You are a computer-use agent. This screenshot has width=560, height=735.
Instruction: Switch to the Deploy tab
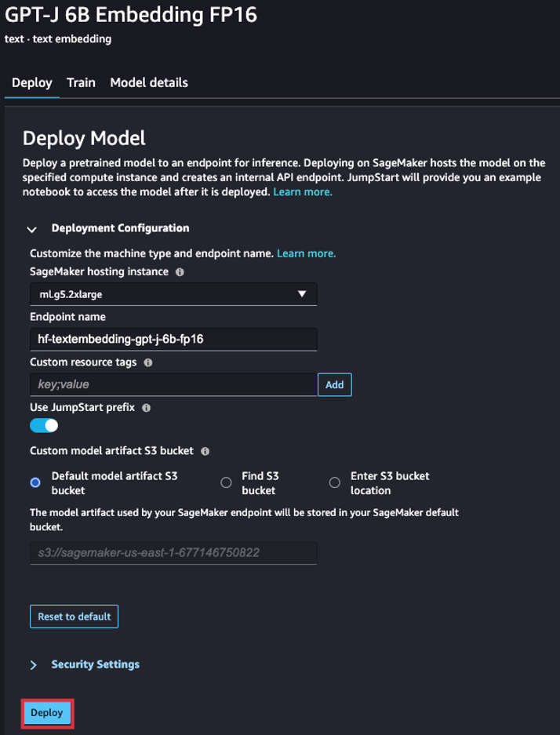tap(32, 83)
